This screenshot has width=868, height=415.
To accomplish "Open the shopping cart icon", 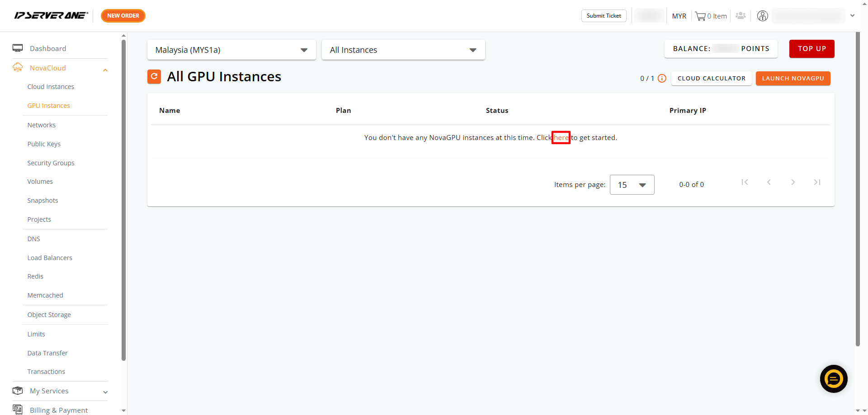I will (700, 16).
